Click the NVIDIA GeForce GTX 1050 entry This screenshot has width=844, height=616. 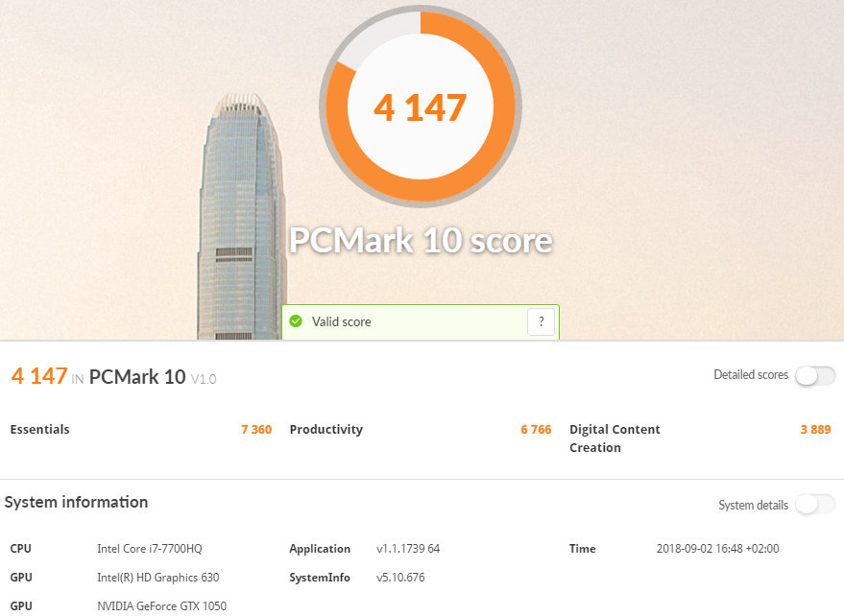pos(161,605)
